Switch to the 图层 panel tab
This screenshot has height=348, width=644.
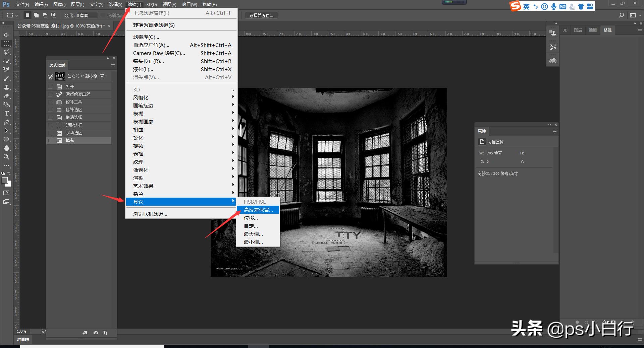point(578,30)
